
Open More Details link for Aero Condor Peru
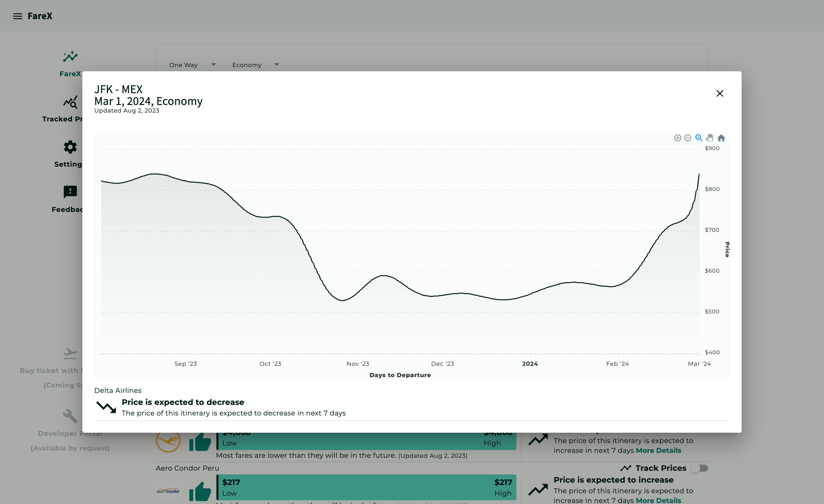[x=658, y=500]
